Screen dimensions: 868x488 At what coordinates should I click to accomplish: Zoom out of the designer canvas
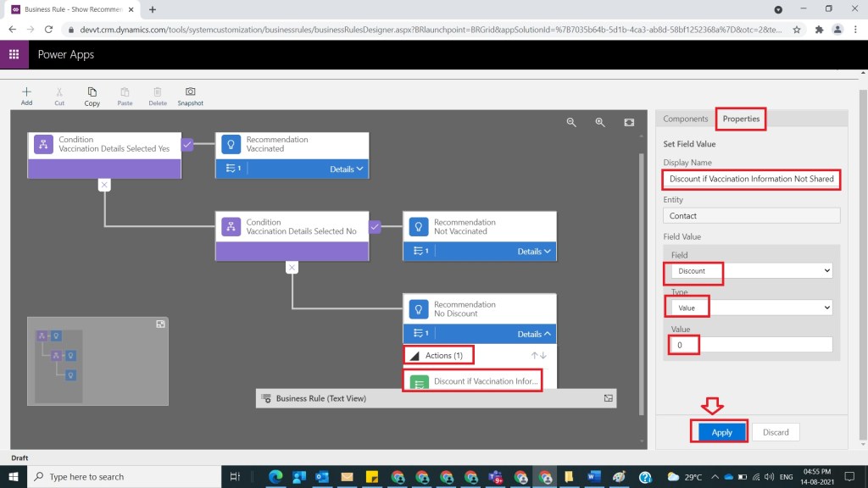point(571,122)
